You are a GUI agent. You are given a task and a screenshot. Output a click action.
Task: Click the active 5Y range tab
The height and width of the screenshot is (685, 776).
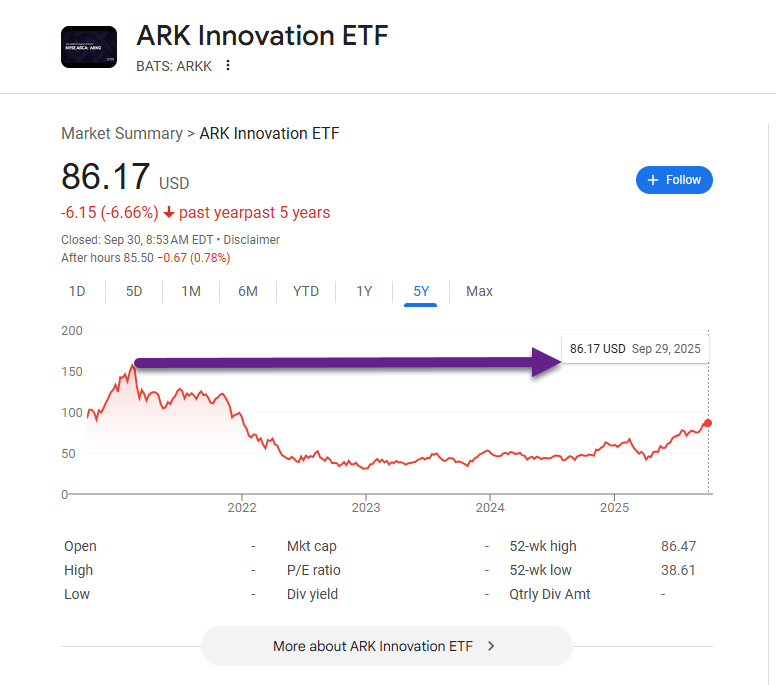point(421,291)
